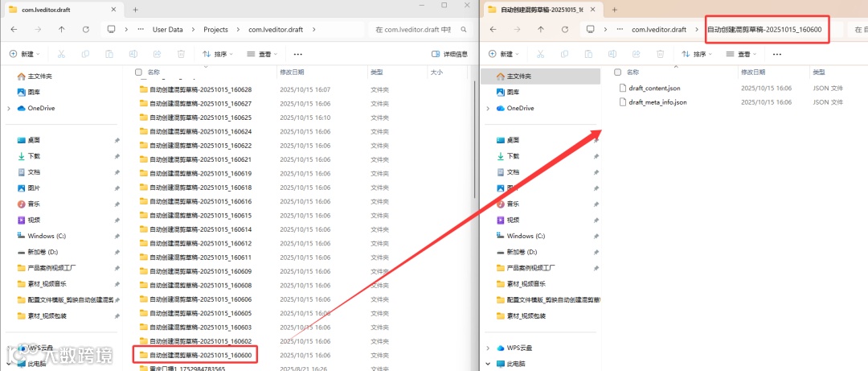Toggle select-all checkbox in left window header
Viewport: 868px width, 371px height.
138,72
